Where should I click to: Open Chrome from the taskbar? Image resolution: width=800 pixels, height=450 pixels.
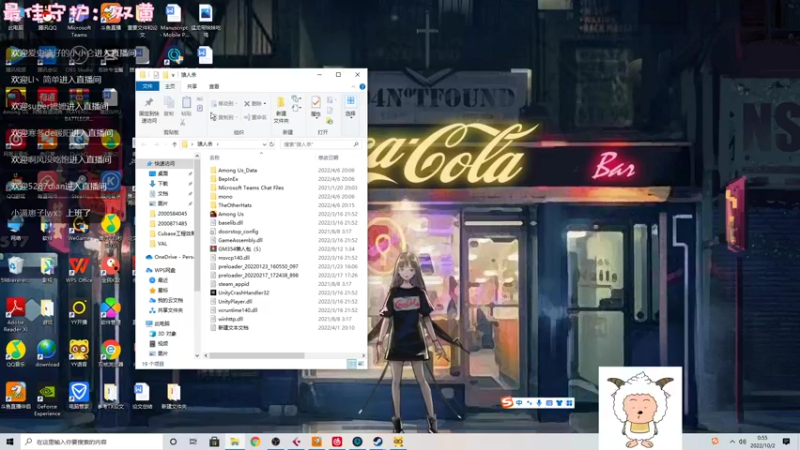tap(255, 442)
